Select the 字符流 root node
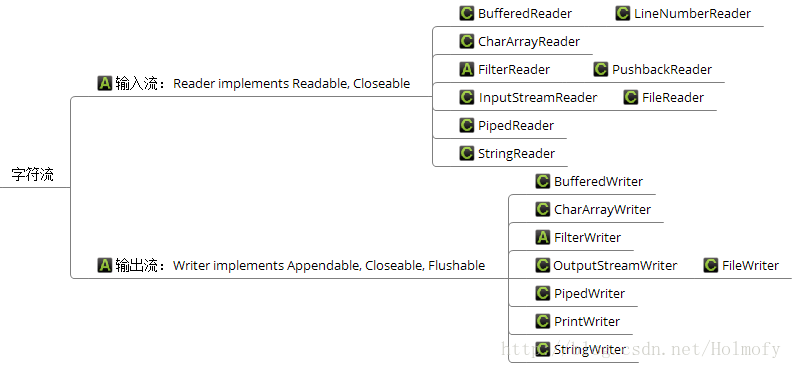 pyautogui.click(x=33, y=175)
